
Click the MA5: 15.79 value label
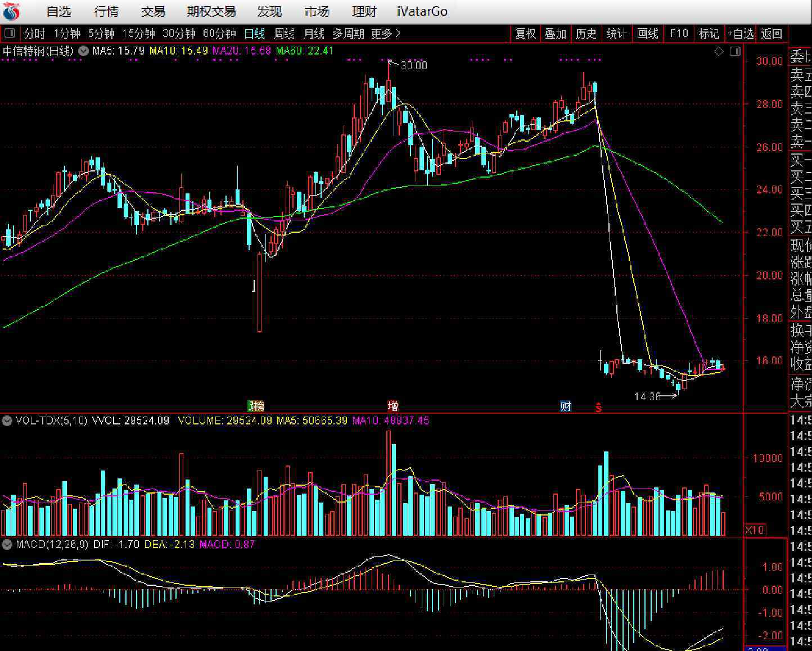[x=118, y=51]
